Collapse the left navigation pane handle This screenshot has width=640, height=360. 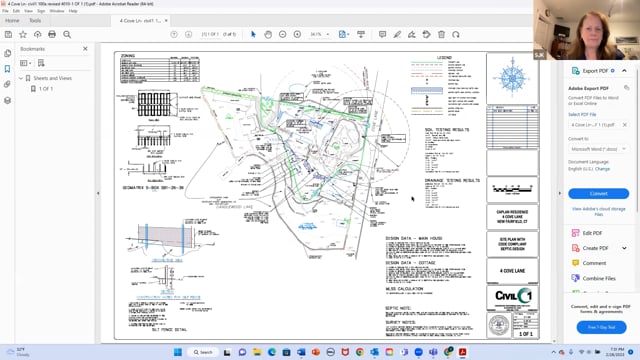98,193
